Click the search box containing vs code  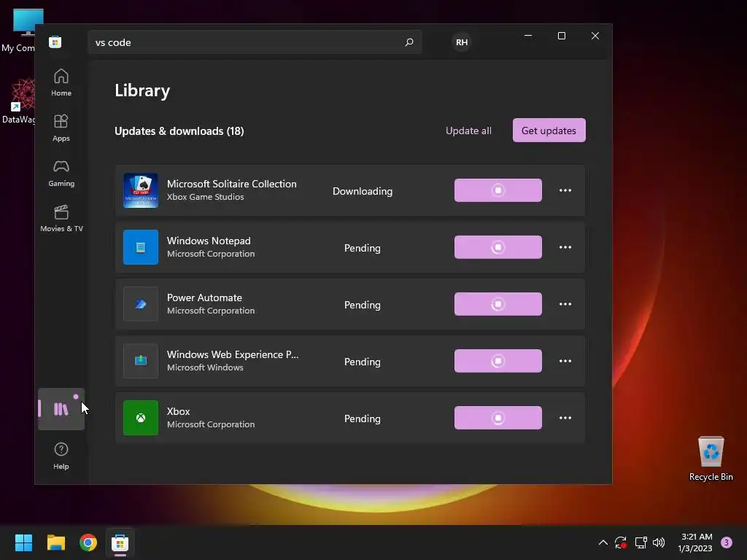(255, 42)
